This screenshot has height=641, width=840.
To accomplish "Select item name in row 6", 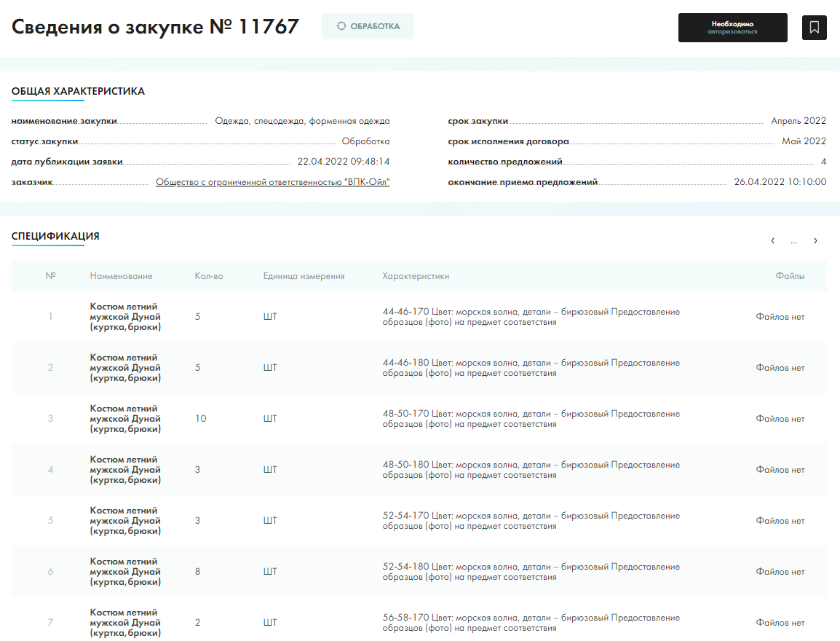I will pyautogui.click(x=125, y=571).
